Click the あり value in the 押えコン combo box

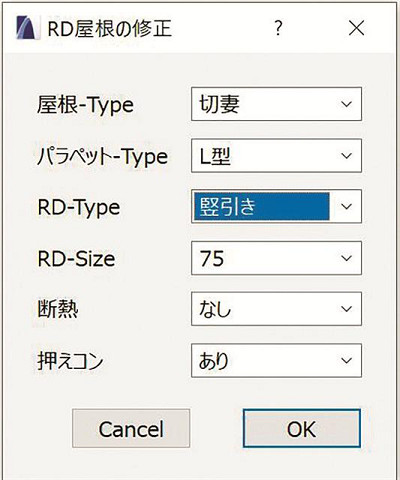tap(214, 361)
